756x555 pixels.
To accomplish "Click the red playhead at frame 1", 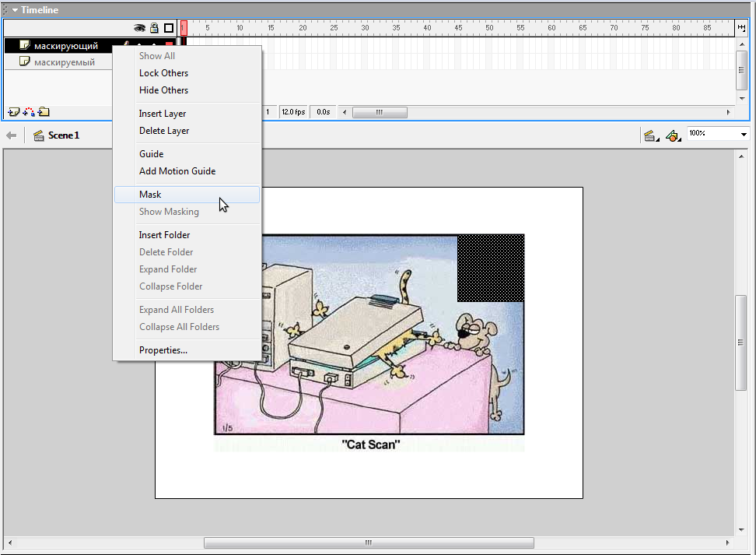I will (x=184, y=29).
